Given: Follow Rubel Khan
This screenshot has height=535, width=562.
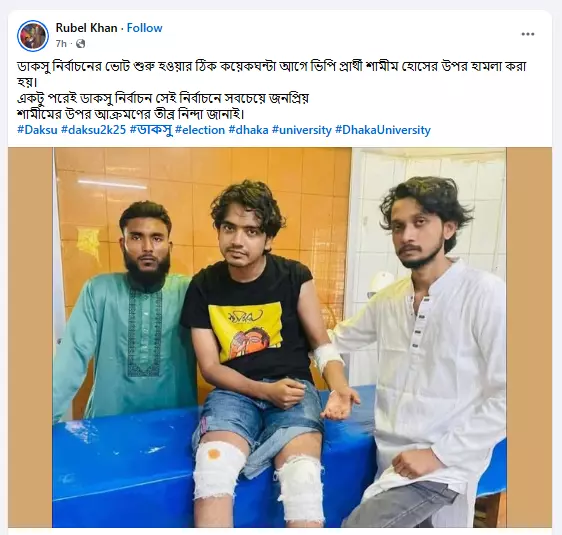Looking at the screenshot, I should pos(144,28).
